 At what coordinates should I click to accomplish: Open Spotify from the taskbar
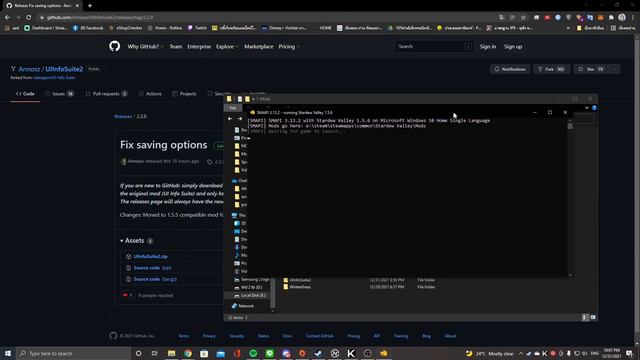(x=253, y=353)
